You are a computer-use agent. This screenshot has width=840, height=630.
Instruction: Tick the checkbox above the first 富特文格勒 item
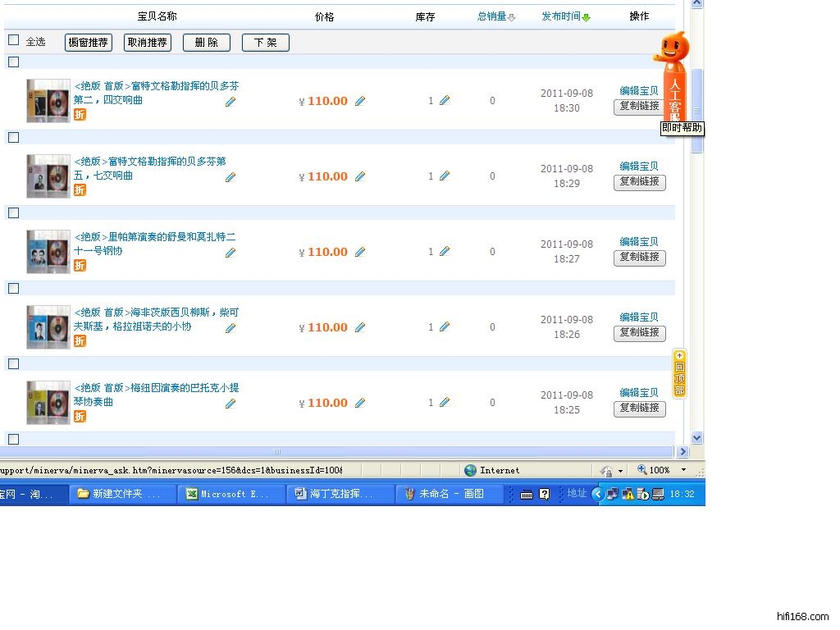tap(13, 62)
